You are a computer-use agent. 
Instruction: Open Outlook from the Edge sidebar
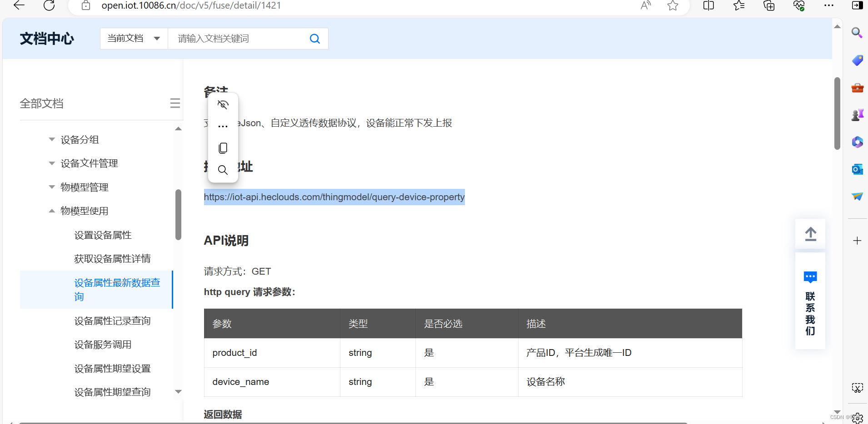coord(857,169)
